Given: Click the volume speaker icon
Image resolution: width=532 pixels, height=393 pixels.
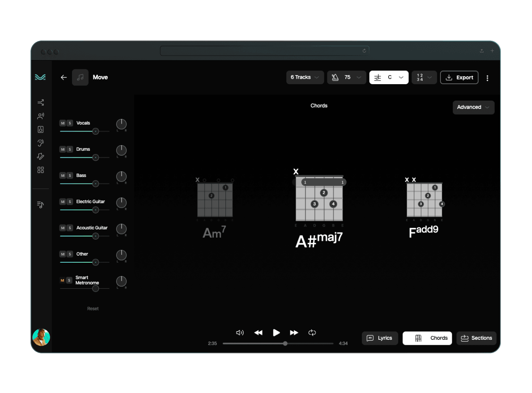Looking at the screenshot, I should pyautogui.click(x=240, y=333).
